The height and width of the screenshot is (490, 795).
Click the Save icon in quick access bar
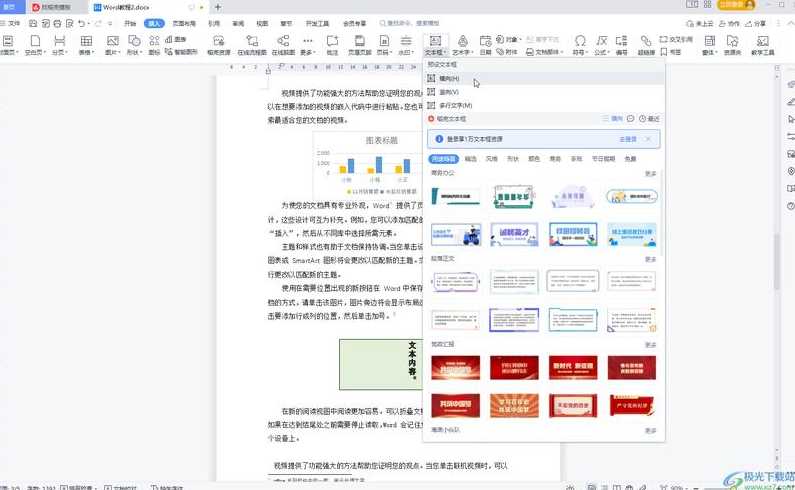pos(33,23)
